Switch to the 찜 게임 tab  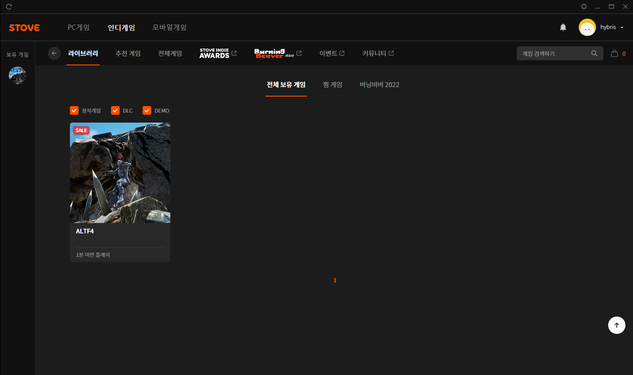332,85
